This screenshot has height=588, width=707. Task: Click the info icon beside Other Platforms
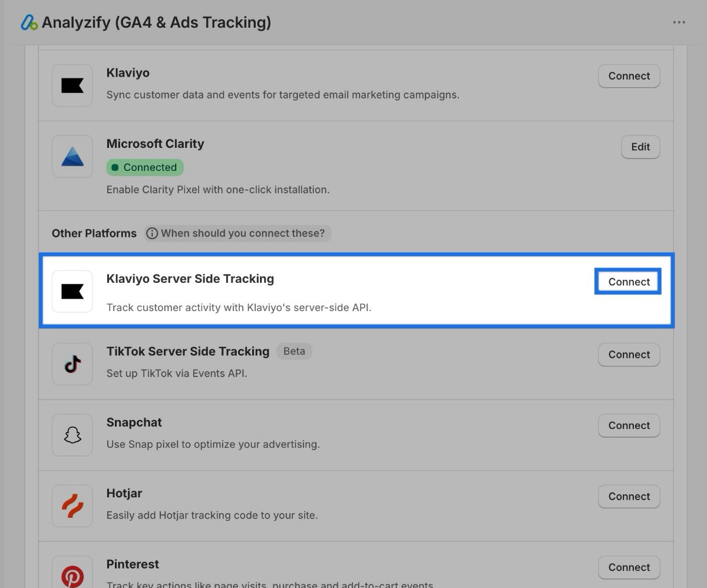coord(152,233)
